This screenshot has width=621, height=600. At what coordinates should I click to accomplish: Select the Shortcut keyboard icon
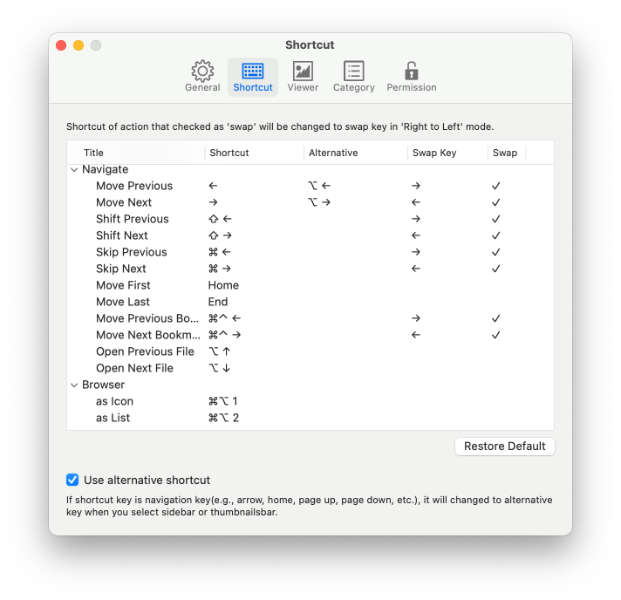coord(252,76)
